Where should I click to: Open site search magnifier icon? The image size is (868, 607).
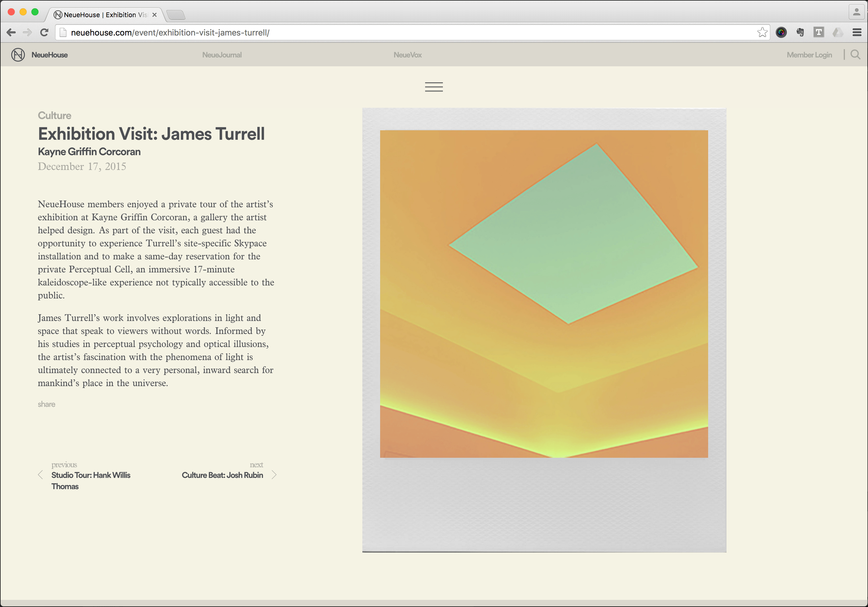[x=855, y=55]
